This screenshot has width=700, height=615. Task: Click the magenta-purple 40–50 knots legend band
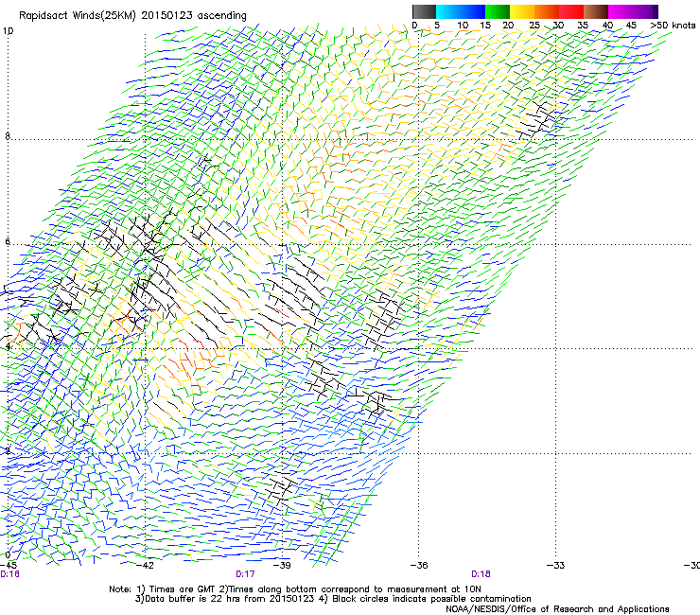point(633,11)
